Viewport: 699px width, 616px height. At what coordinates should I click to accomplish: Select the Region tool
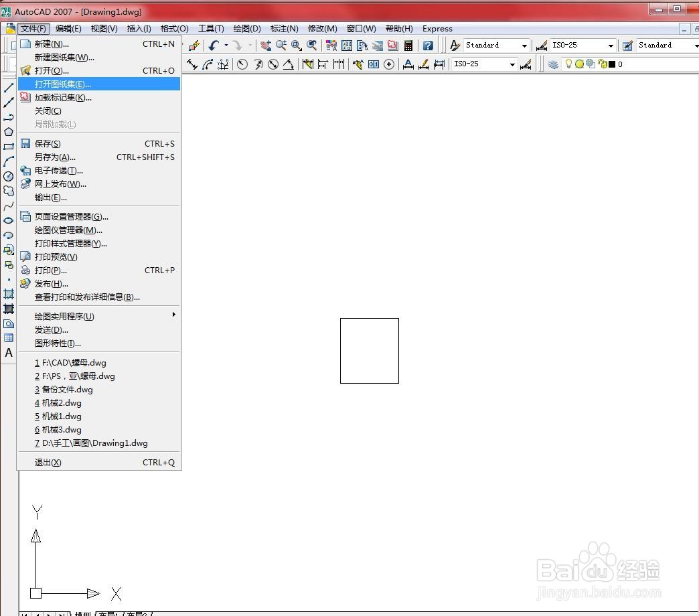[x=9, y=323]
